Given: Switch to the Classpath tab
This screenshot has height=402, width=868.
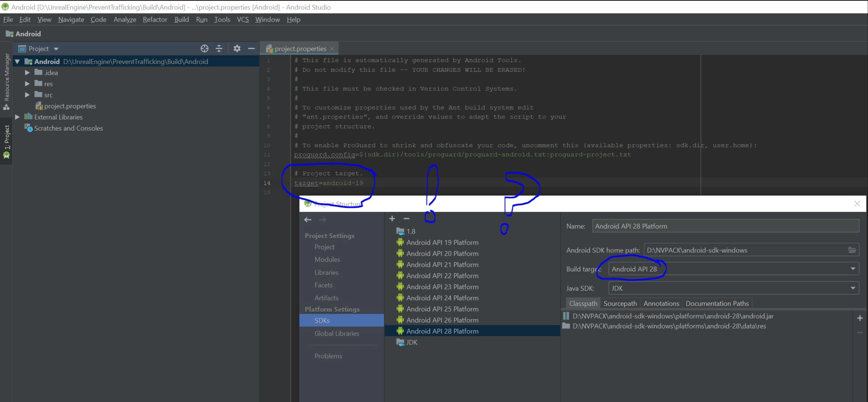Looking at the screenshot, I should click(x=583, y=303).
